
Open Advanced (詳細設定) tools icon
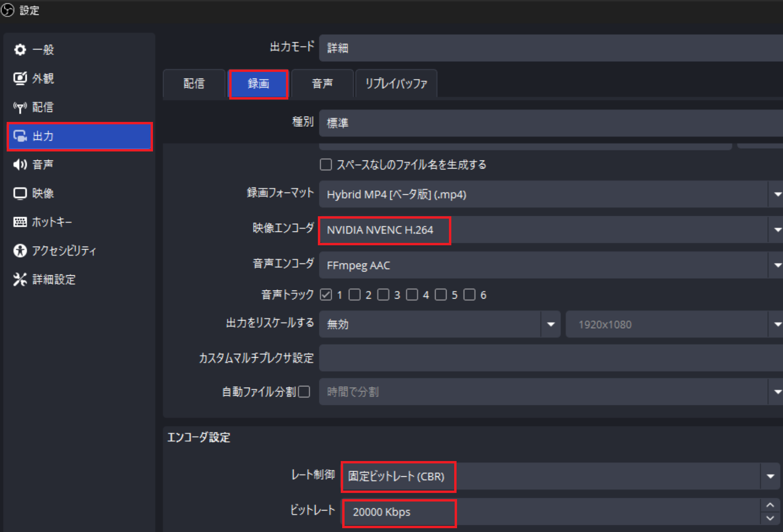point(20,280)
